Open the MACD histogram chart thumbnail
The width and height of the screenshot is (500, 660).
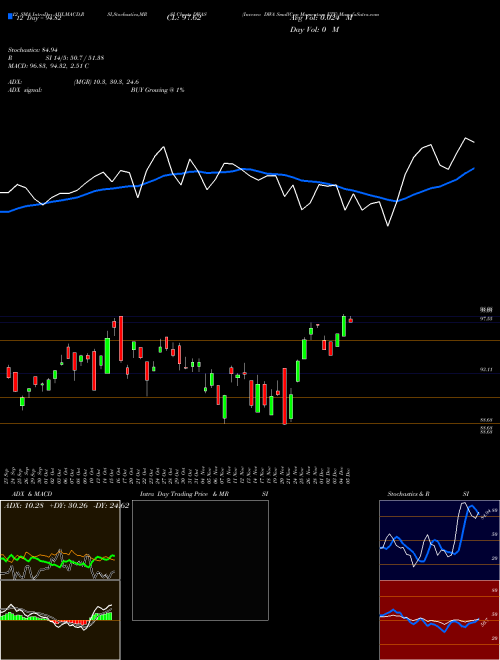point(60,620)
